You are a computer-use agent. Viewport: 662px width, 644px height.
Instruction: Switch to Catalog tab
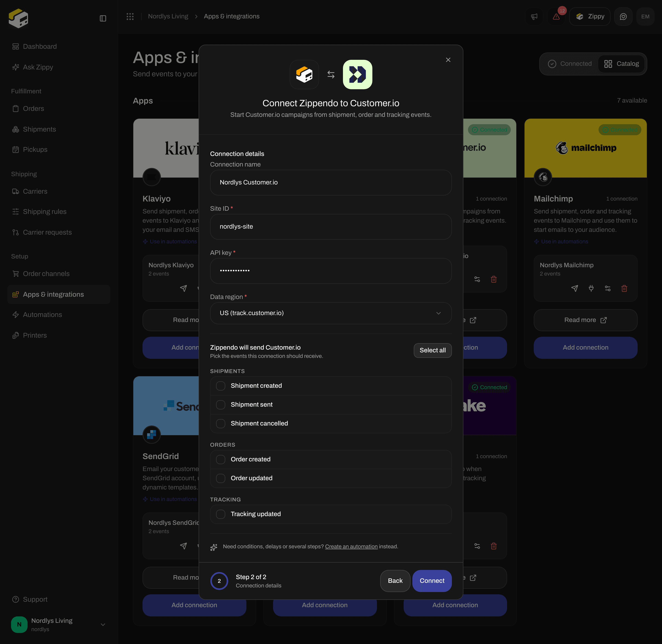coord(621,63)
